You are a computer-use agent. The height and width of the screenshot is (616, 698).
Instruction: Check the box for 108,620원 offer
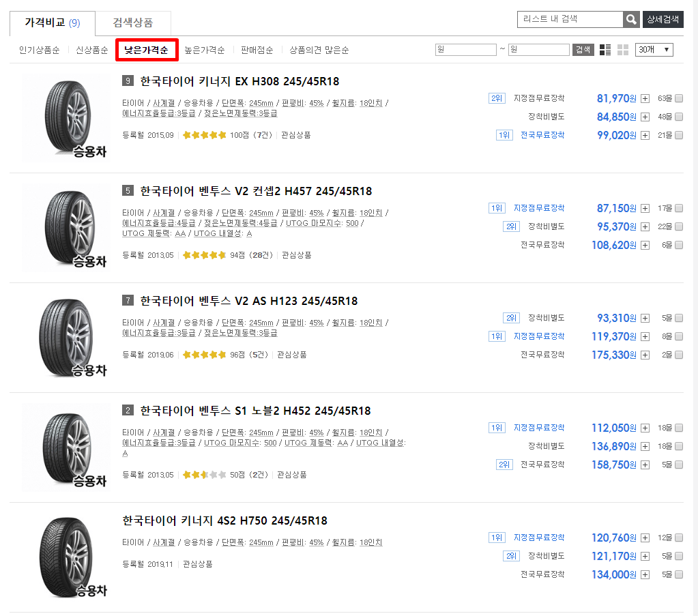click(x=679, y=245)
